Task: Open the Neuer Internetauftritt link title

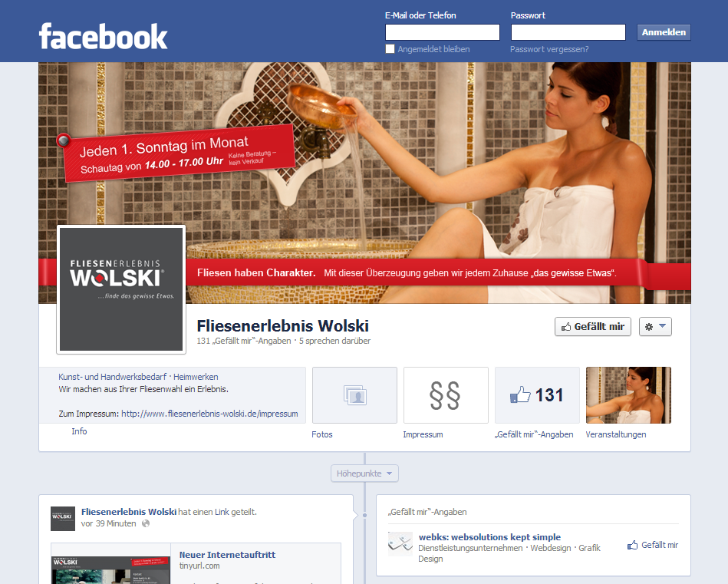Action: 227,555
